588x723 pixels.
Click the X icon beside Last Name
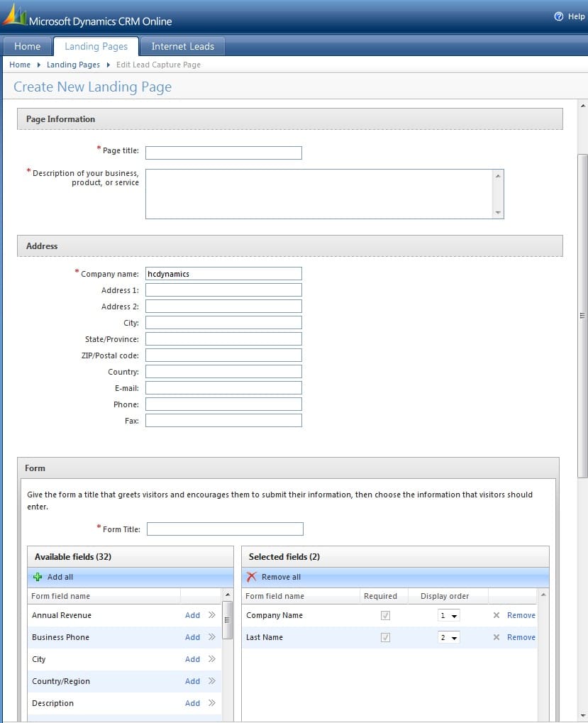tap(497, 637)
